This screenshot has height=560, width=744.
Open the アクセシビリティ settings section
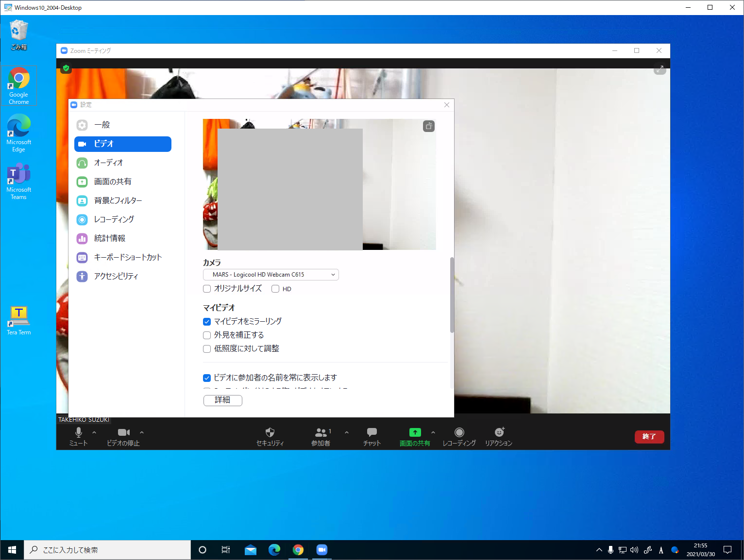pos(117,276)
